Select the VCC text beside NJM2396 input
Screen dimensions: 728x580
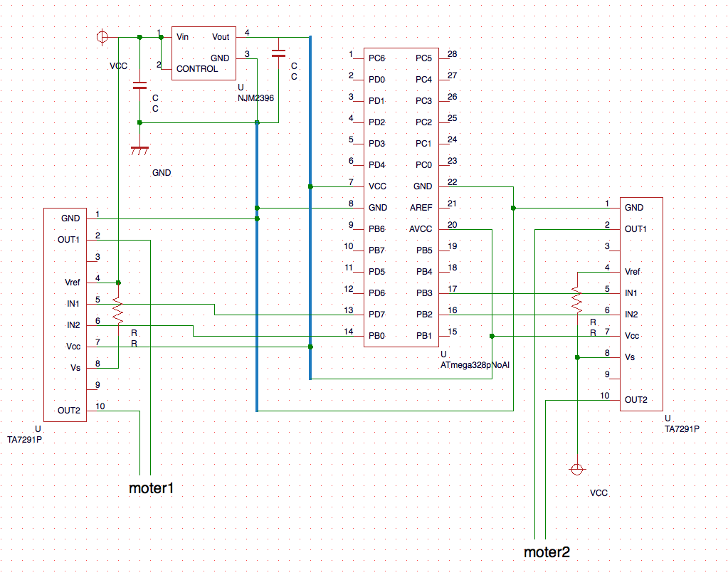pyautogui.click(x=118, y=66)
